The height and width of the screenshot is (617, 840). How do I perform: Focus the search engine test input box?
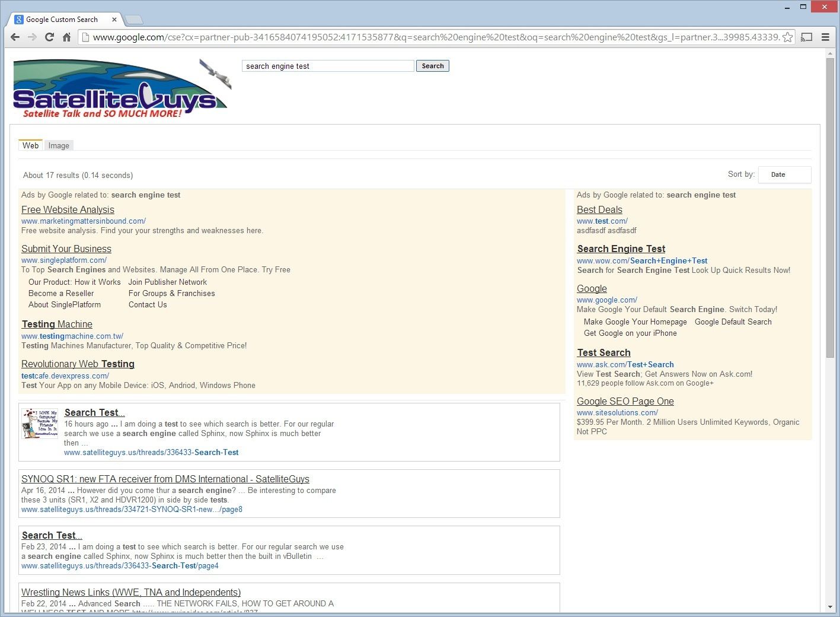point(328,66)
